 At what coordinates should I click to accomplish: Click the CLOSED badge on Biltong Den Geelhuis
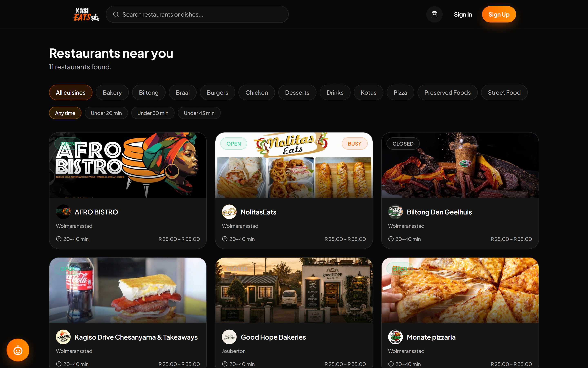point(403,144)
